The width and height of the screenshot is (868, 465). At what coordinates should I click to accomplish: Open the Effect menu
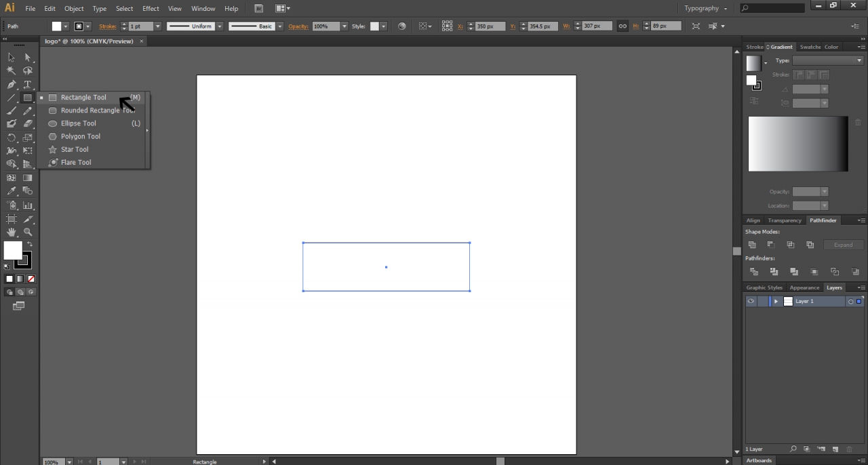151,9
